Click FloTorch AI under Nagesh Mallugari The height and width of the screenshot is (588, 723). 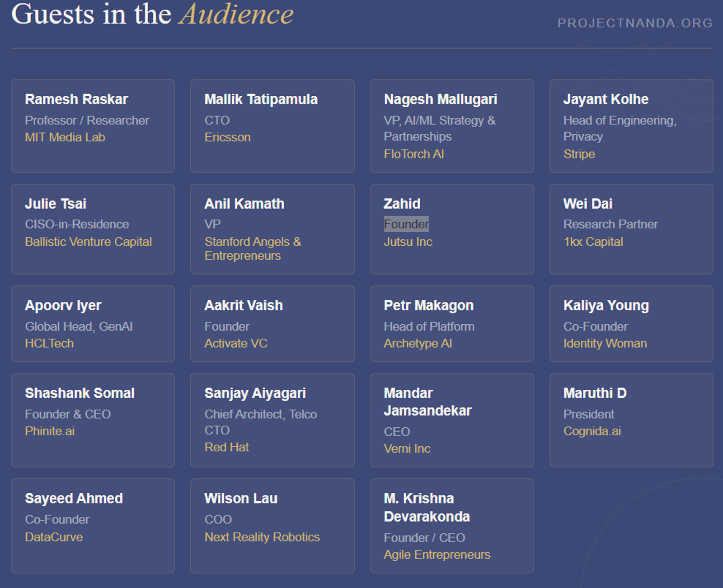click(x=413, y=154)
